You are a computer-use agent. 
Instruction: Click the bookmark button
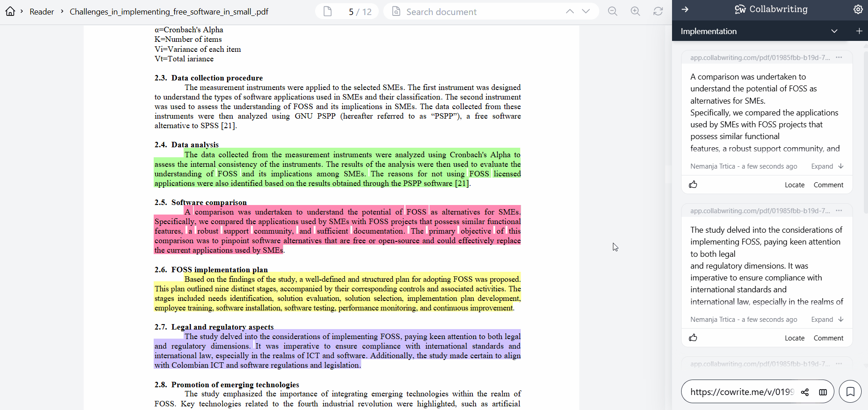coord(850,391)
